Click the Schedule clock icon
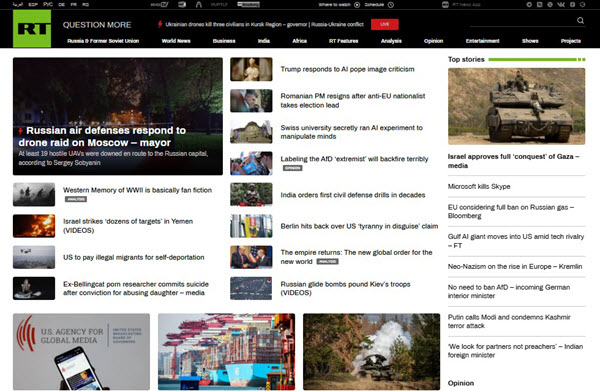This screenshot has width=600, height=391. tap(391, 5)
